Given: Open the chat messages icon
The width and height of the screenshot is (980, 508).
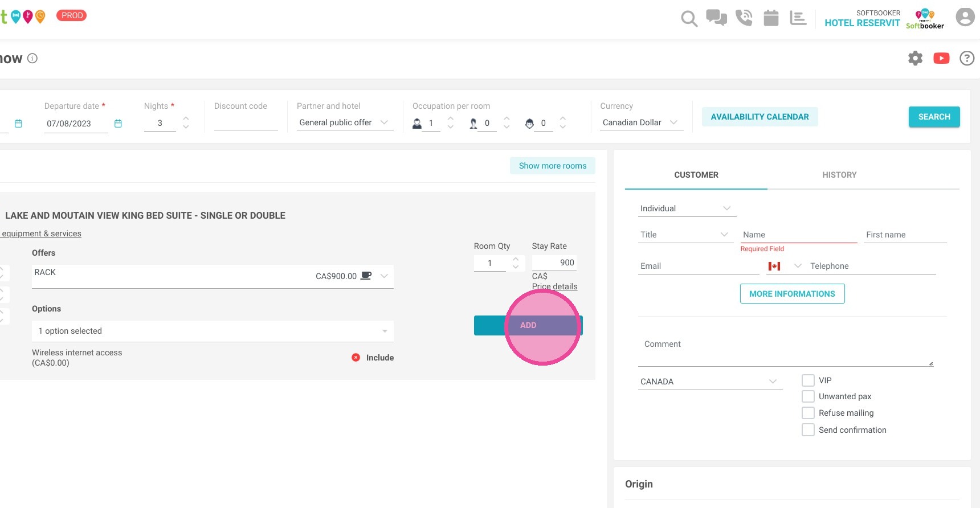Looking at the screenshot, I should click(716, 18).
